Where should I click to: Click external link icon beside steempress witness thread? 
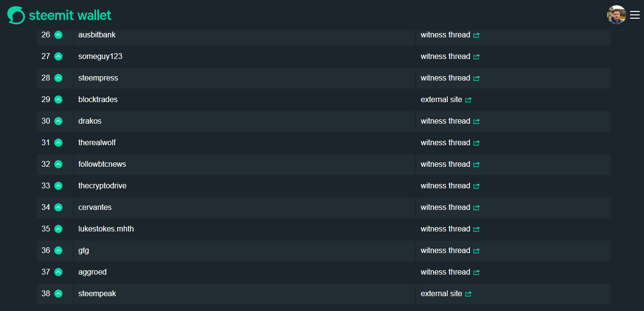pyautogui.click(x=476, y=78)
